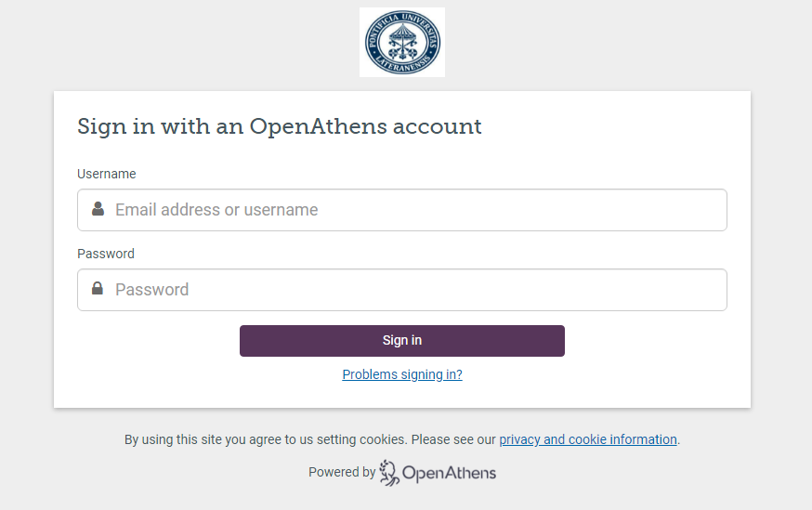Screen dimensions: 812x510
Task: Focus the Email address or username field
Action: click(x=402, y=210)
